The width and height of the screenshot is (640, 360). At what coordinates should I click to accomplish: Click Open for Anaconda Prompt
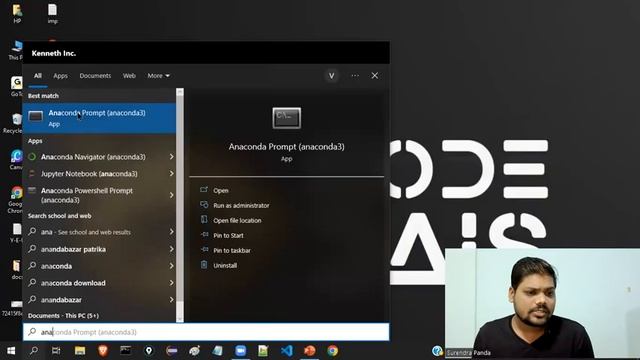point(220,190)
